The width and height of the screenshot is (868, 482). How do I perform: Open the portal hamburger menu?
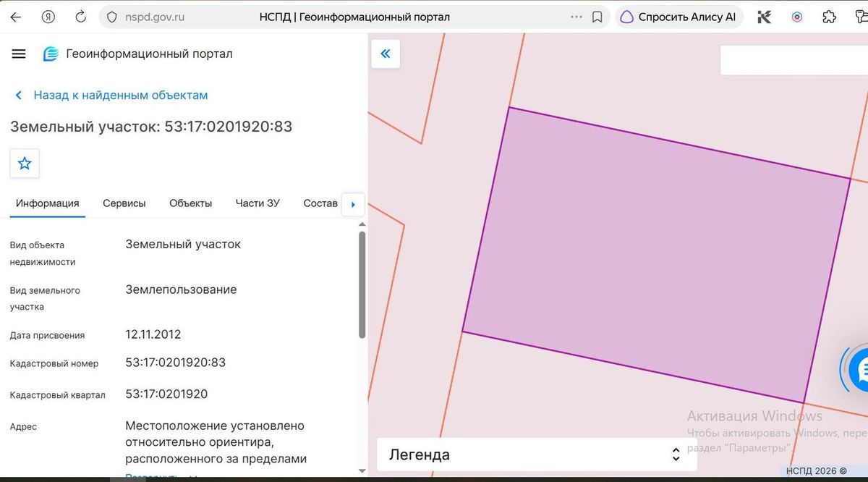[19, 54]
